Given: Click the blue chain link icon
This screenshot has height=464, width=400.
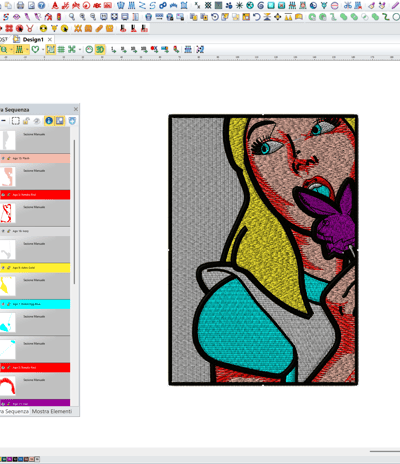Looking at the screenshot, I should click(x=163, y=5).
